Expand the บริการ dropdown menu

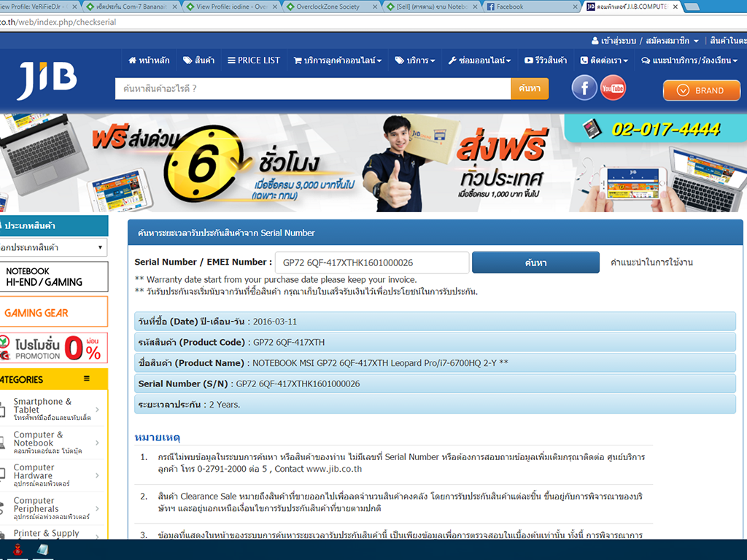click(x=415, y=61)
